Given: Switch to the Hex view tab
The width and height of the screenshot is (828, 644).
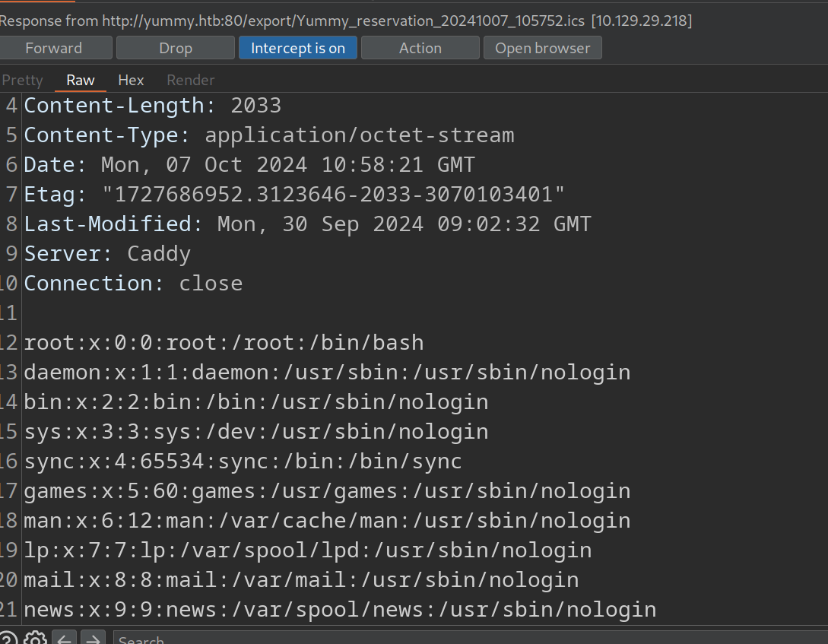Looking at the screenshot, I should (x=131, y=81).
